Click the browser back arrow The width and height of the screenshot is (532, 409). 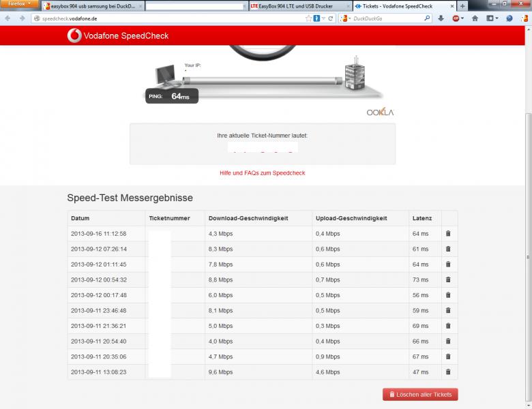point(8,18)
